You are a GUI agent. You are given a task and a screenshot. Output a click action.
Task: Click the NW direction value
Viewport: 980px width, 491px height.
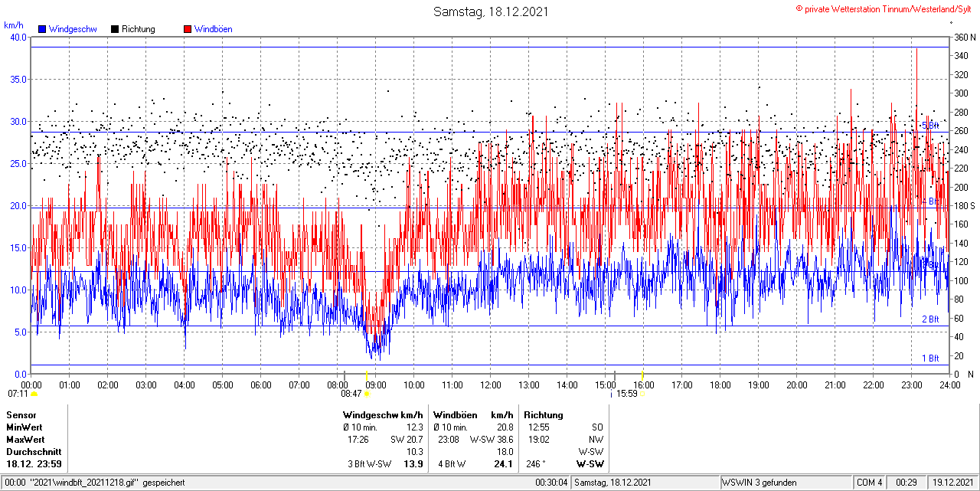tap(596, 440)
